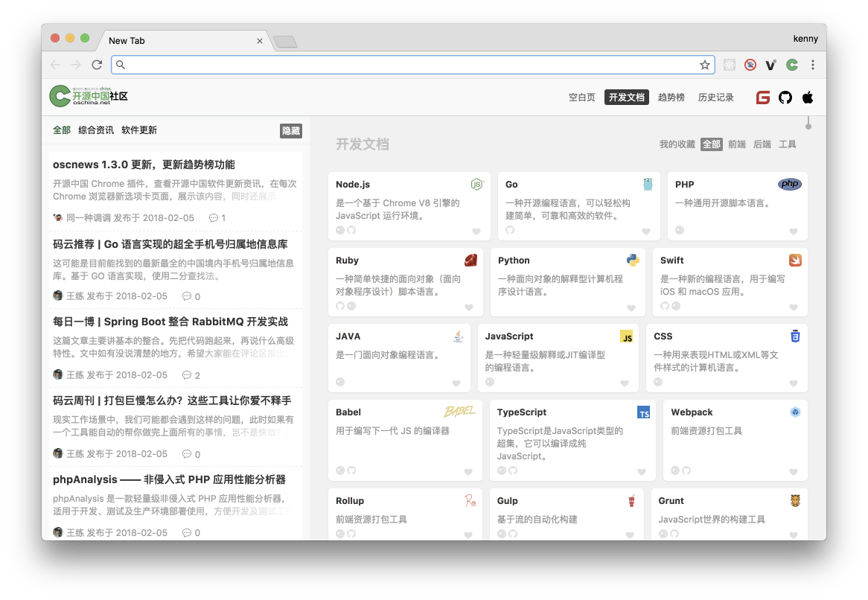Click the Apple logo icon in header
The height and width of the screenshot is (600, 868).
pos(808,98)
